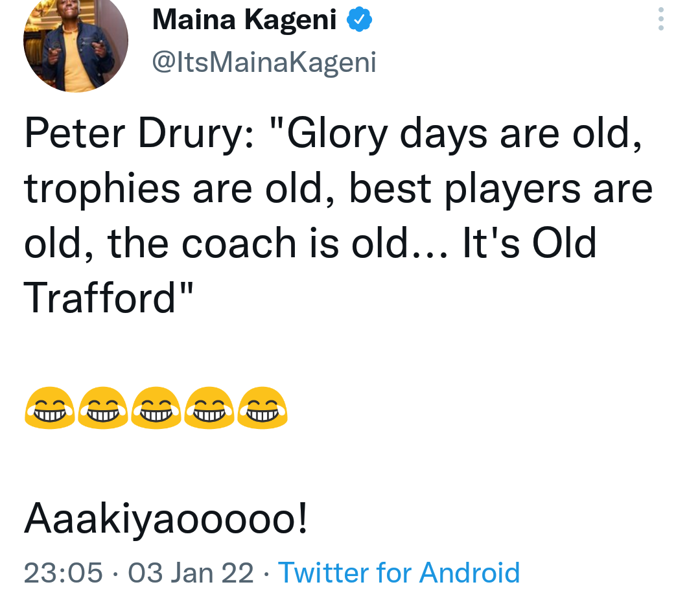Viewport: 700px width, 613px height.
Task: Click the first laughing-tears emoji
Action: coord(49,408)
